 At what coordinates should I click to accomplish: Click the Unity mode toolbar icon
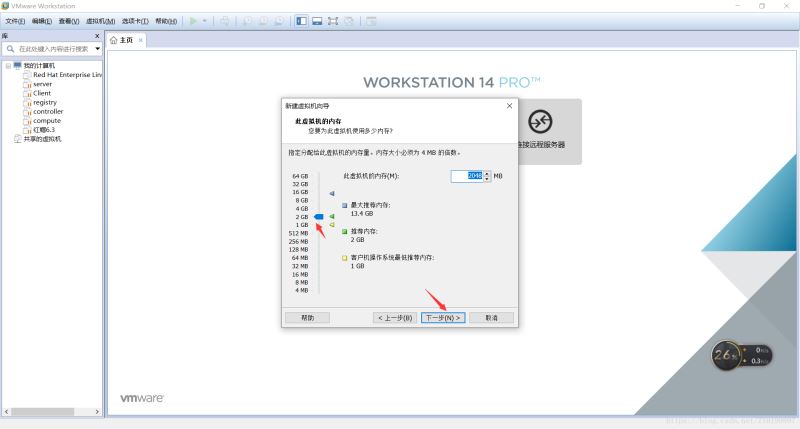[349, 21]
